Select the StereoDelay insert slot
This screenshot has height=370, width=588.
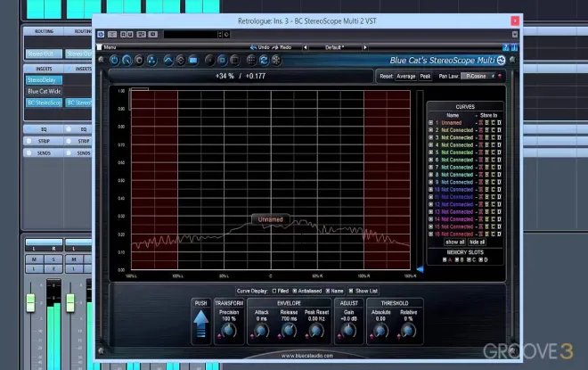(44, 80)
